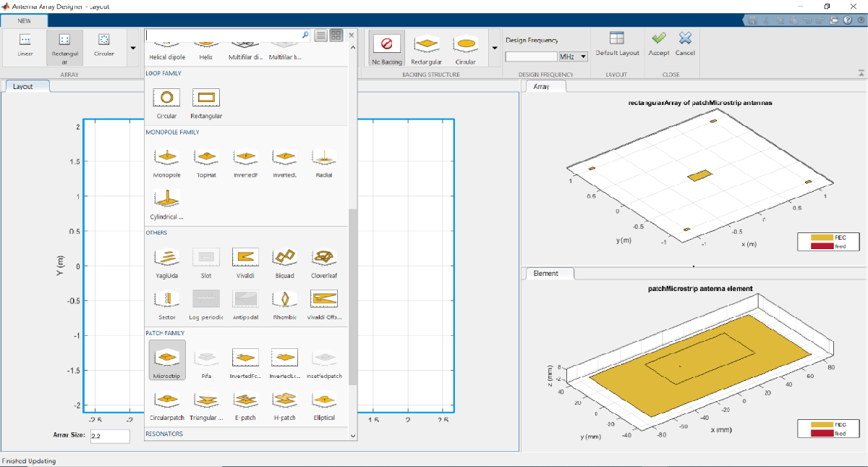Click the RESONATORS section heading
Screen dimensions: 868x467
(164, 434)
